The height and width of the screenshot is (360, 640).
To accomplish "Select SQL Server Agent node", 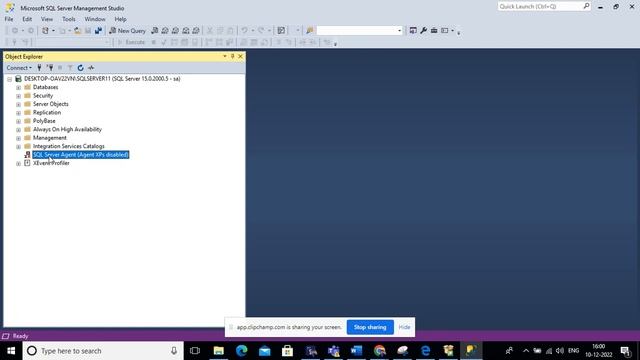I will coord(80,155).
